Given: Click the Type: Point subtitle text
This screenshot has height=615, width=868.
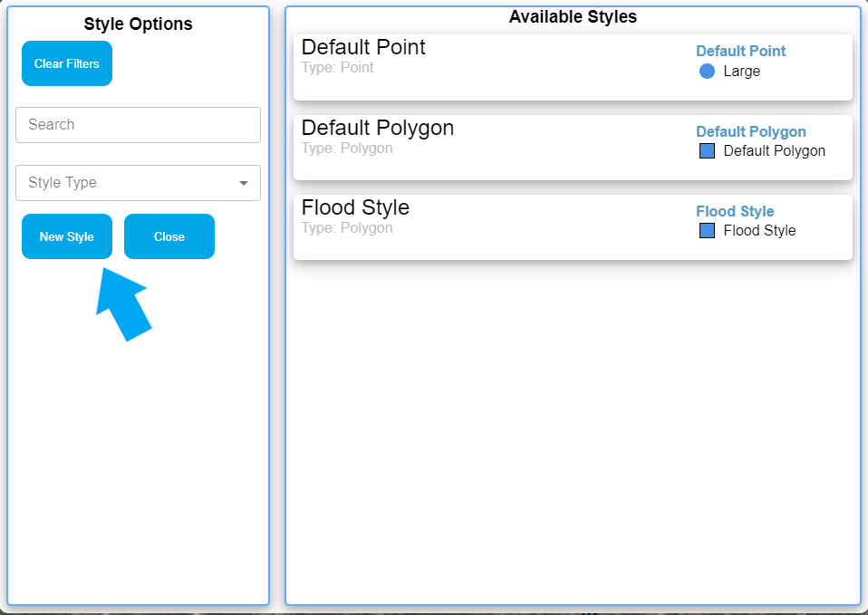Looking at the screenshot, I should (x=337, y=68).
